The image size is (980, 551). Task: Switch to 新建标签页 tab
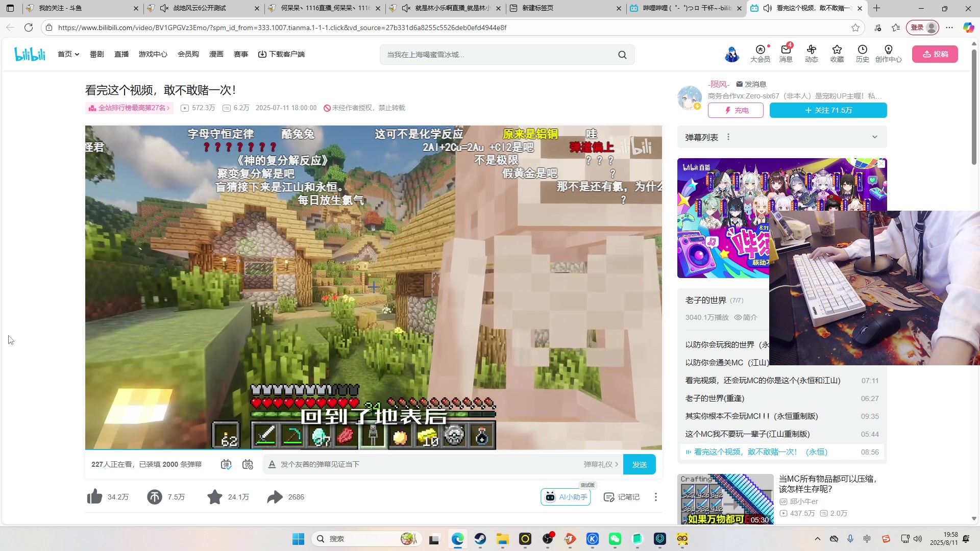(566, 8)
